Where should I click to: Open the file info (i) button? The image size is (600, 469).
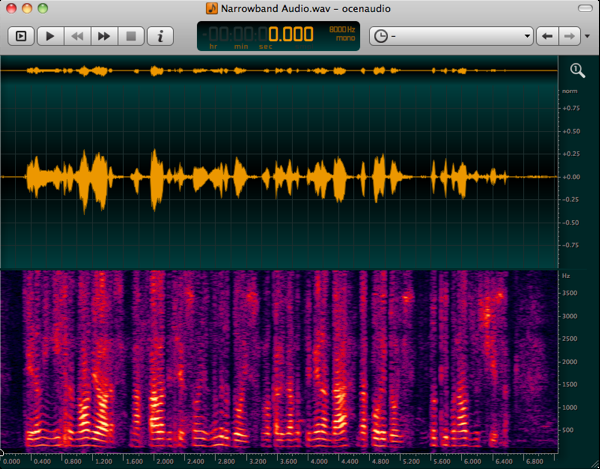click(x=159, y=36)
